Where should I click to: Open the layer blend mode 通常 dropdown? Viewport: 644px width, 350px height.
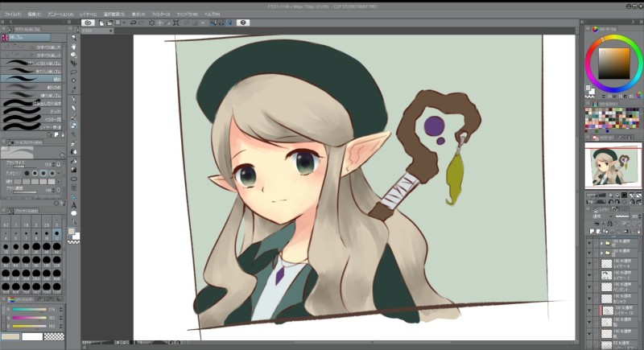tap(602, 216)
